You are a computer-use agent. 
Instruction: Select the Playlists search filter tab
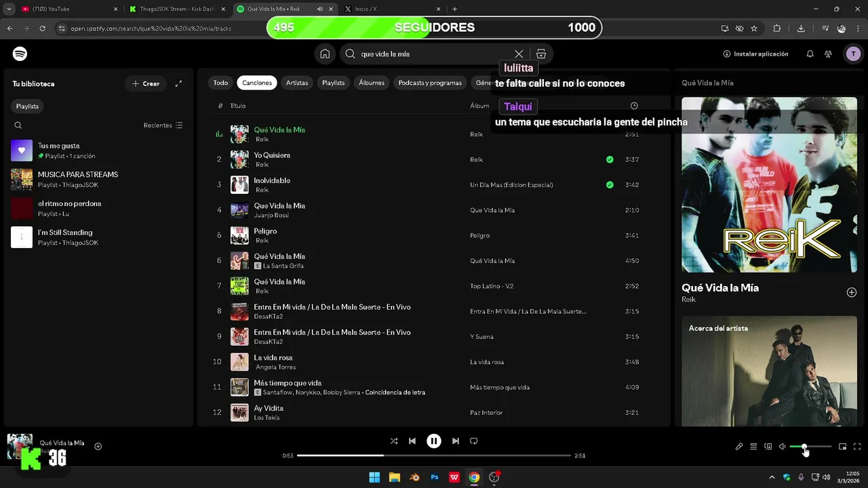tap(334, 83)
